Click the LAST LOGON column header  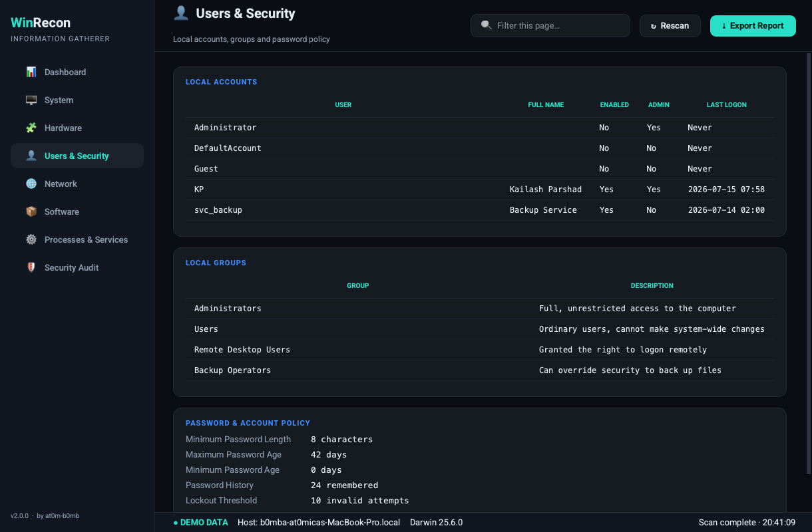point(727,105)
